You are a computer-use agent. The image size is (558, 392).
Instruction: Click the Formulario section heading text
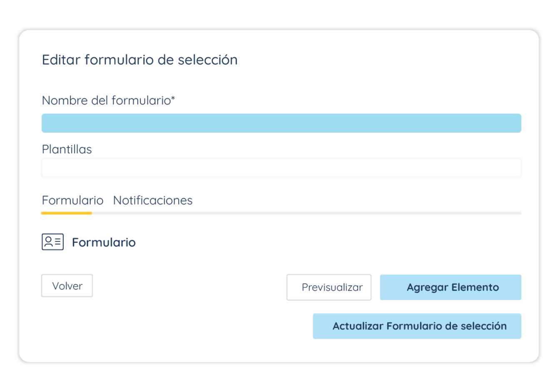[104, 242]
